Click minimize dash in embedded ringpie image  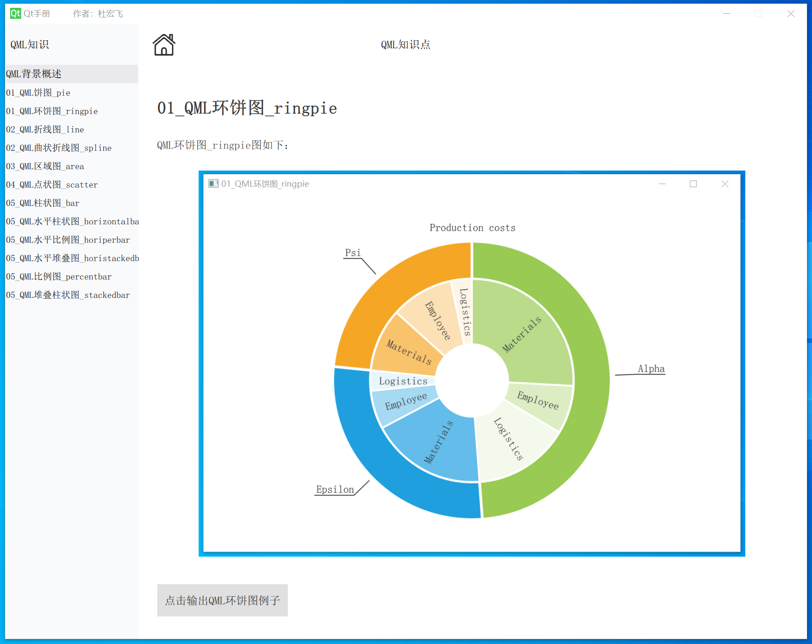[663, 184]
